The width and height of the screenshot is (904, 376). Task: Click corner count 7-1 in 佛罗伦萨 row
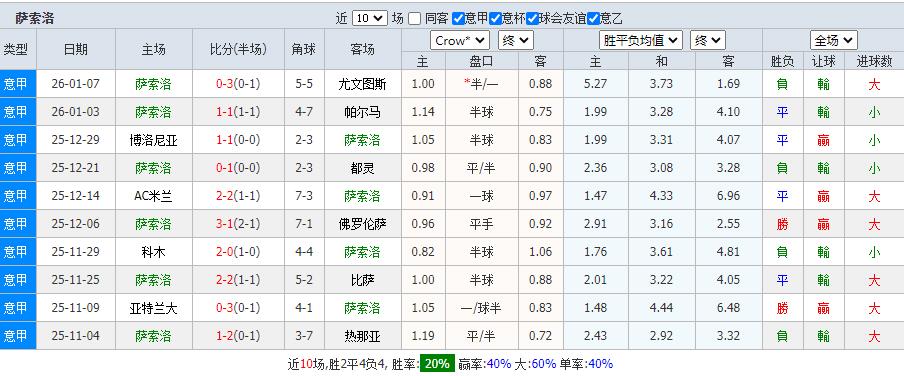coord(304,224)
